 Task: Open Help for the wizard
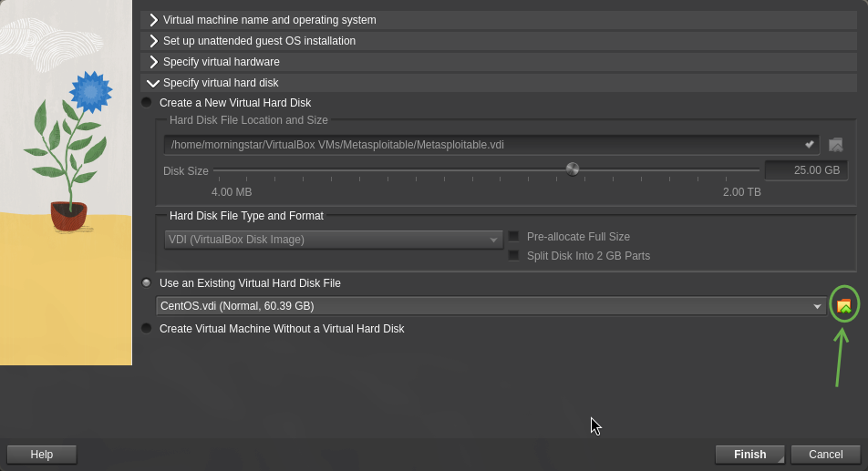pos(42,455)
